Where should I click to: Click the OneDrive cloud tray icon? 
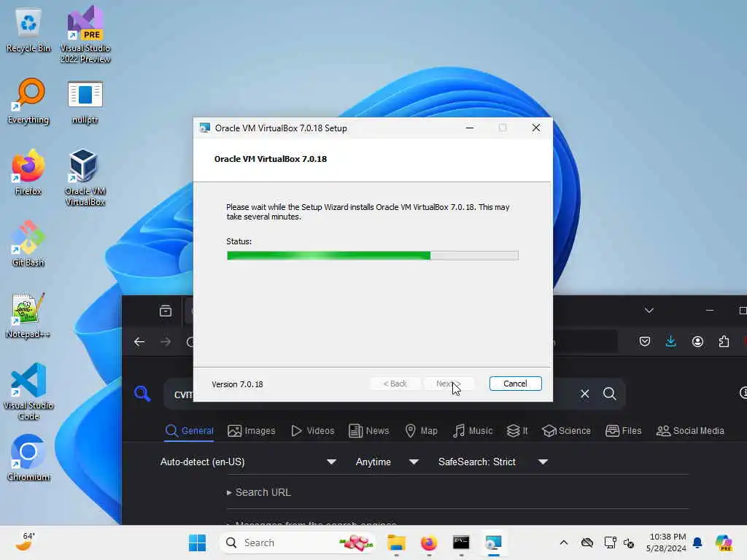(587, 542)
